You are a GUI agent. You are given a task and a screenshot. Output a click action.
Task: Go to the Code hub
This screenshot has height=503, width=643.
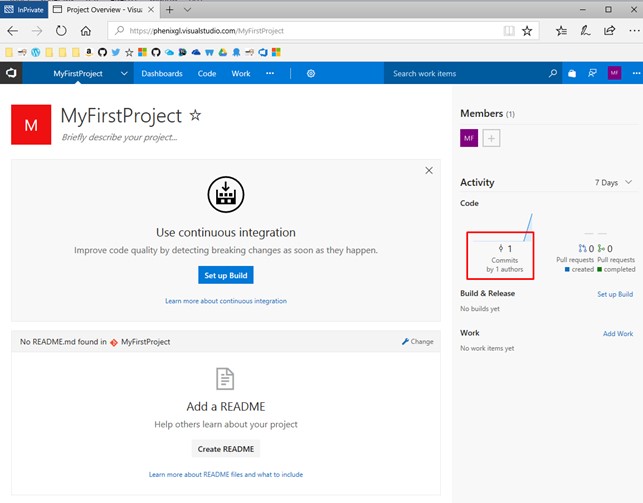coord(207,73)
